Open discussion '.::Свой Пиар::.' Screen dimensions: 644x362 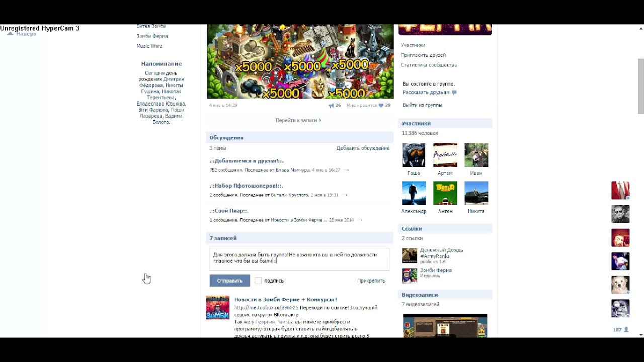pos(229,211)
